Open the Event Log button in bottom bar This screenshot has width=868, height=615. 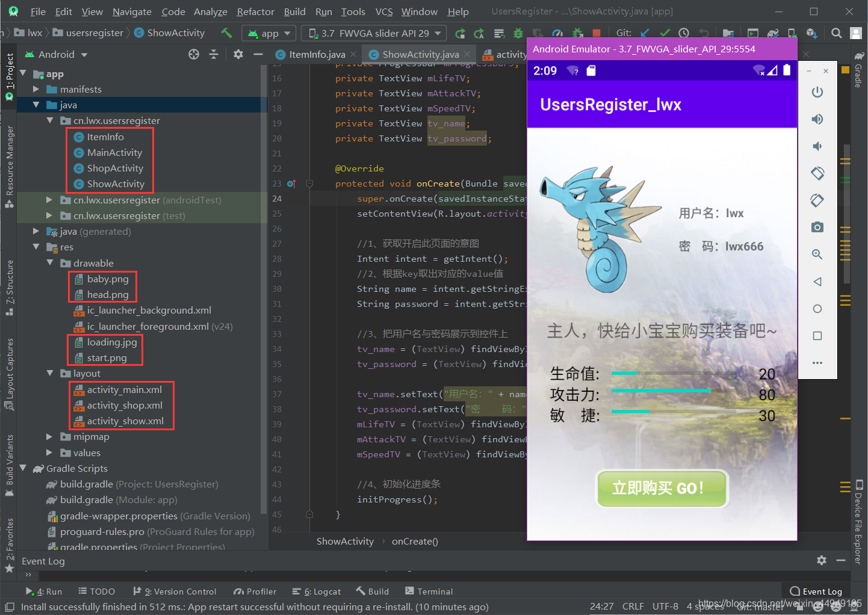[816, 592]
